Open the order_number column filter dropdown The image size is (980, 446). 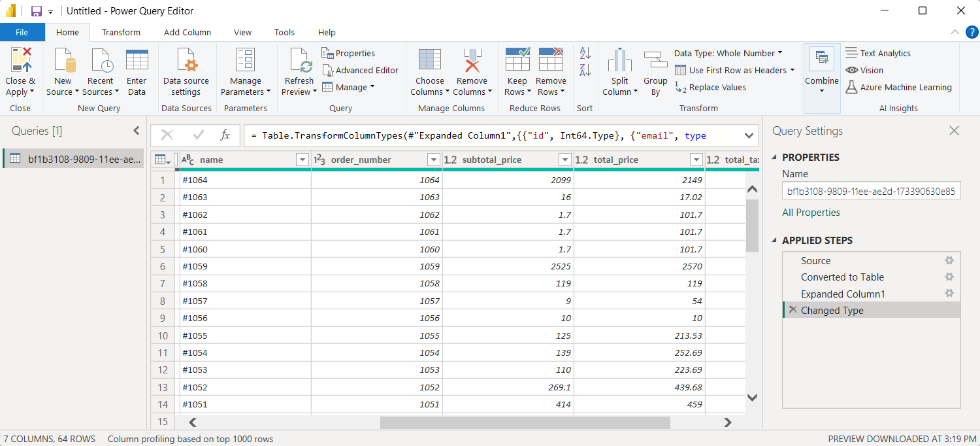pos(433,160)
